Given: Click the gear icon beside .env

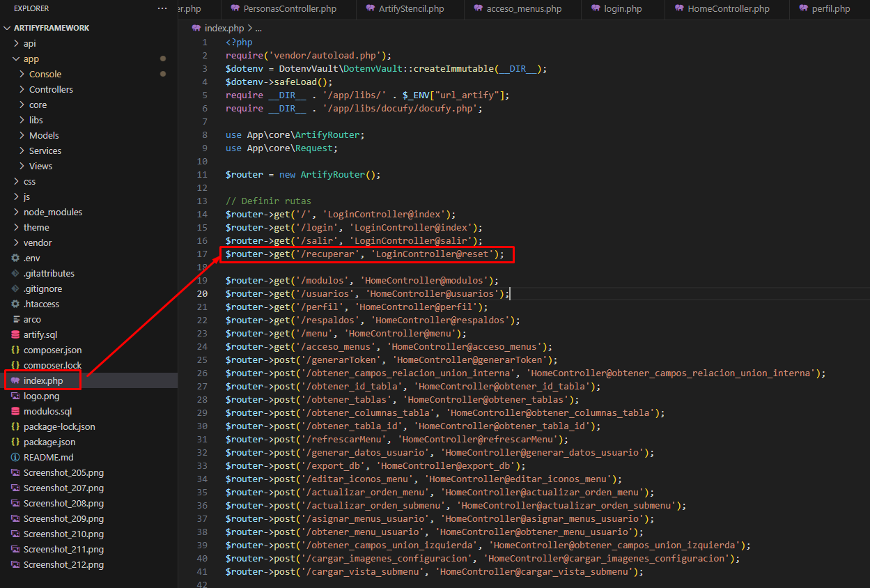Looking at the screenshot, I should pos(15,258).
